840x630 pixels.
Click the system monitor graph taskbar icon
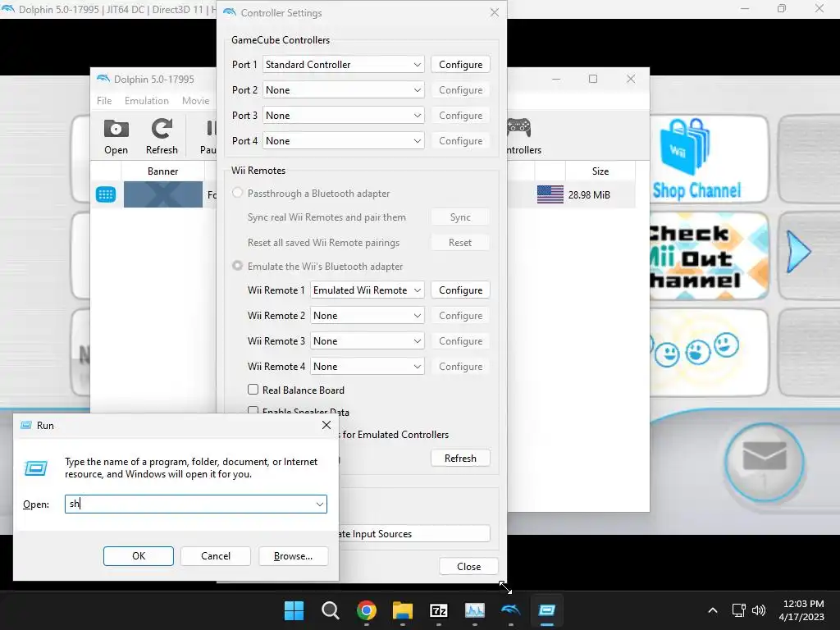[475, 610]
